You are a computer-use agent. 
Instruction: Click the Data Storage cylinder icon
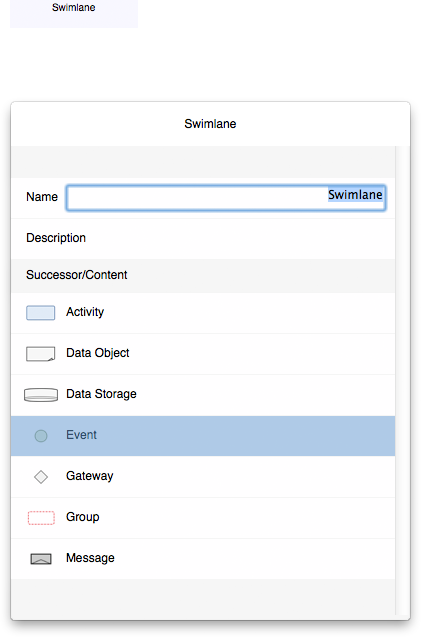(41, 395)
